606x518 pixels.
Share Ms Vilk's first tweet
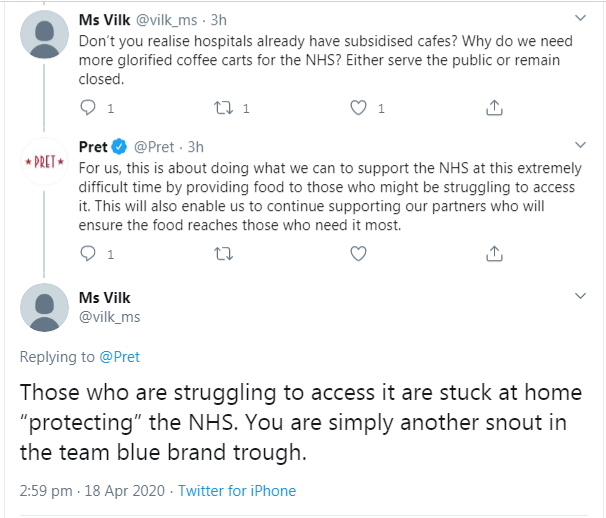pos(493,108)
